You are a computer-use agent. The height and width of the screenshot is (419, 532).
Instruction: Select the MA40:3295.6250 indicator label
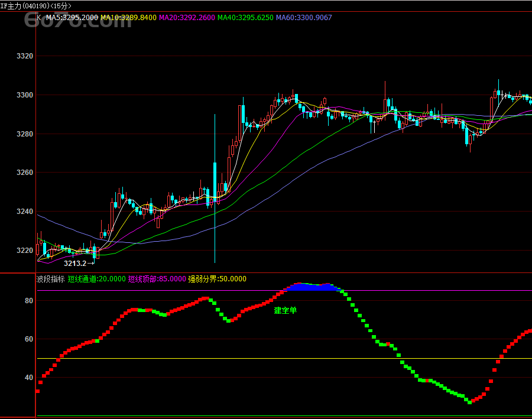(245, 18)
